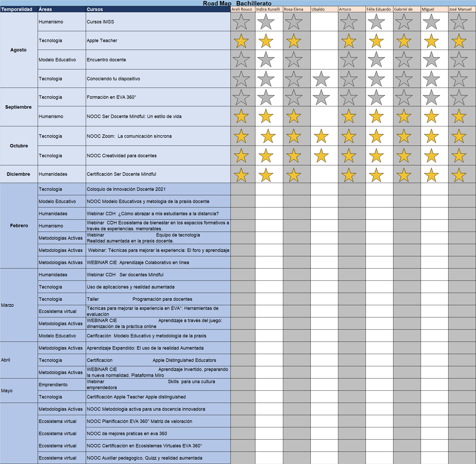Select Arturo's gray star for Encuentro docente
Screen dimensions: 476x464
[349, 59]
